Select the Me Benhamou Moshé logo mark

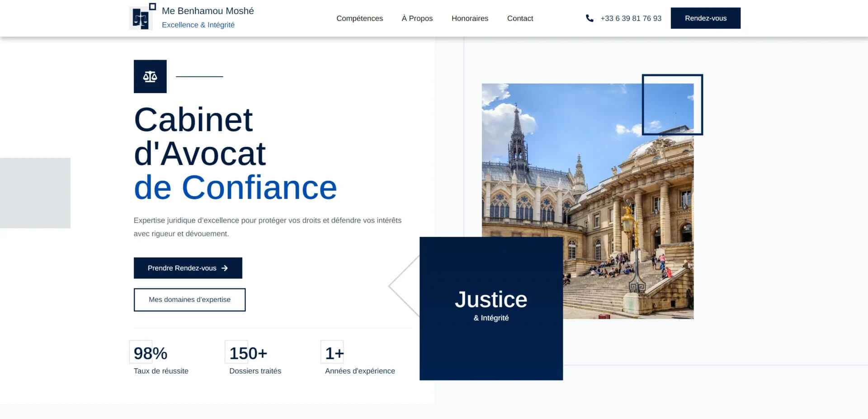click(x=141, y=17)
